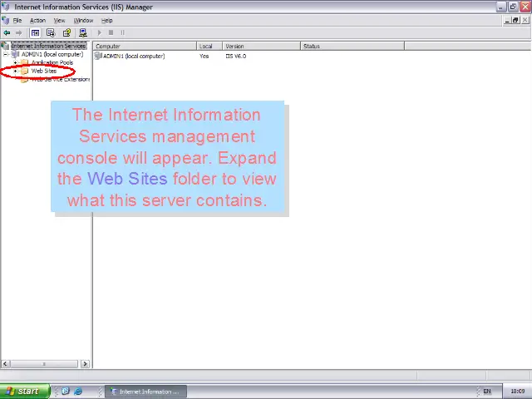Open the Action menu
Screen dimensions: 532x399
37,20
